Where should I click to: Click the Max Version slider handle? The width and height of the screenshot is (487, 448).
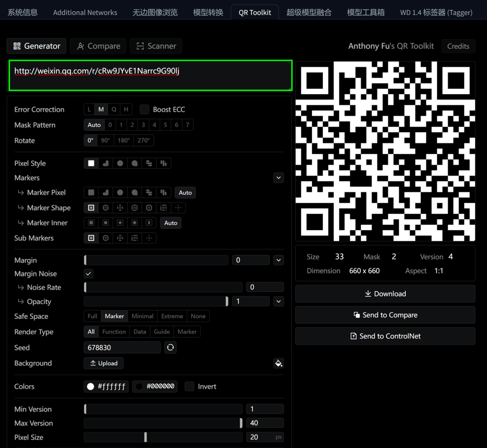tap(241, 423)
